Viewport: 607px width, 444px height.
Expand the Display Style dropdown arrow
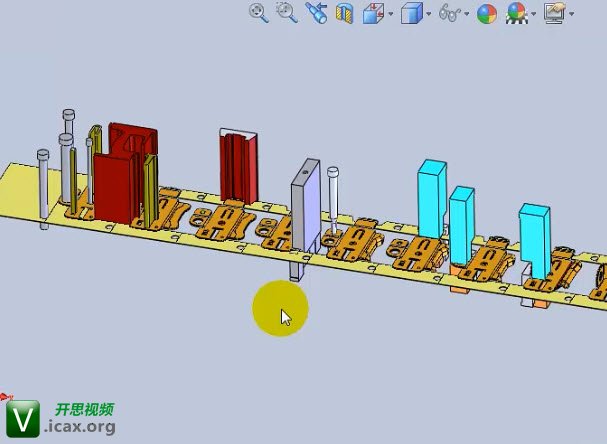(429, 14)
